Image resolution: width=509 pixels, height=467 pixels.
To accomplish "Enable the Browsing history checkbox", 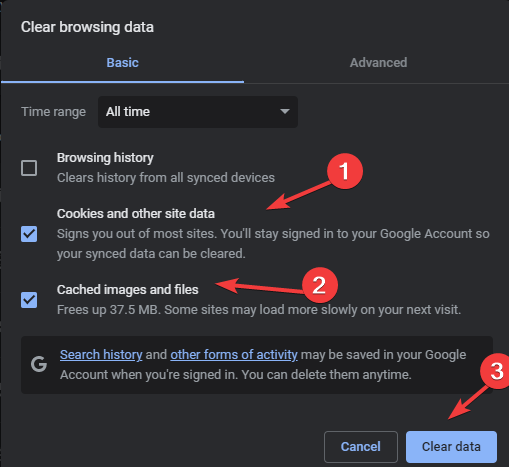I will [x=29, y=168].
